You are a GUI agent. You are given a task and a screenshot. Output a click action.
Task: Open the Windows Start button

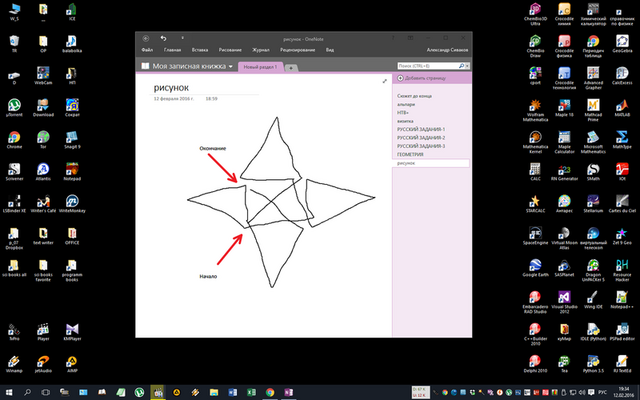click(9, 392)
